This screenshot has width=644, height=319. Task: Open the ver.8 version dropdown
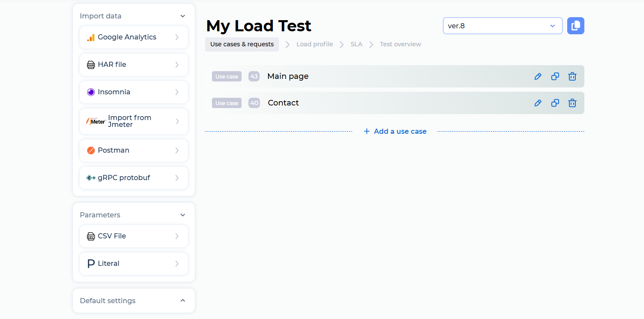point(502,26)
